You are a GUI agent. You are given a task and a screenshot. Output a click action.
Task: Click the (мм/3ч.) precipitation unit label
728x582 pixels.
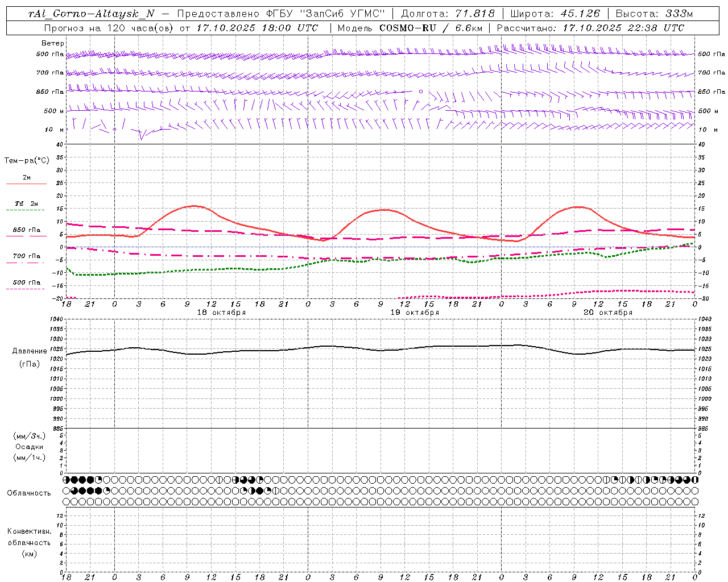click(x=30, y=436)
